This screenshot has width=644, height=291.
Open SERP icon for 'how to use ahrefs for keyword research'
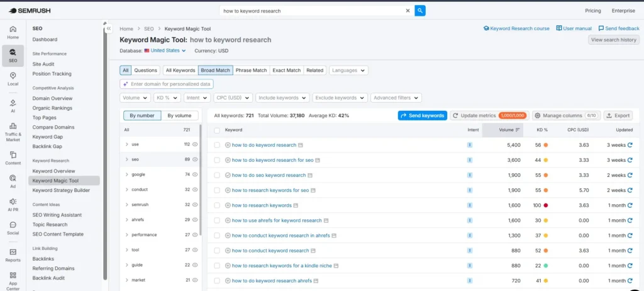pos(326,220)
